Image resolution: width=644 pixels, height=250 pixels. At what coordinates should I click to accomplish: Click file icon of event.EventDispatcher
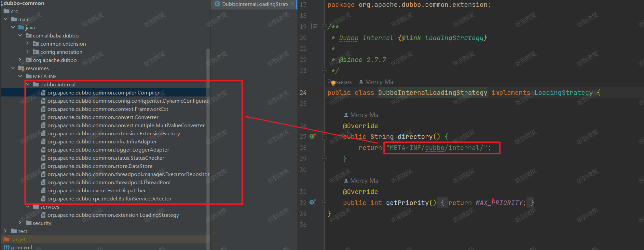tap(43, 190)
